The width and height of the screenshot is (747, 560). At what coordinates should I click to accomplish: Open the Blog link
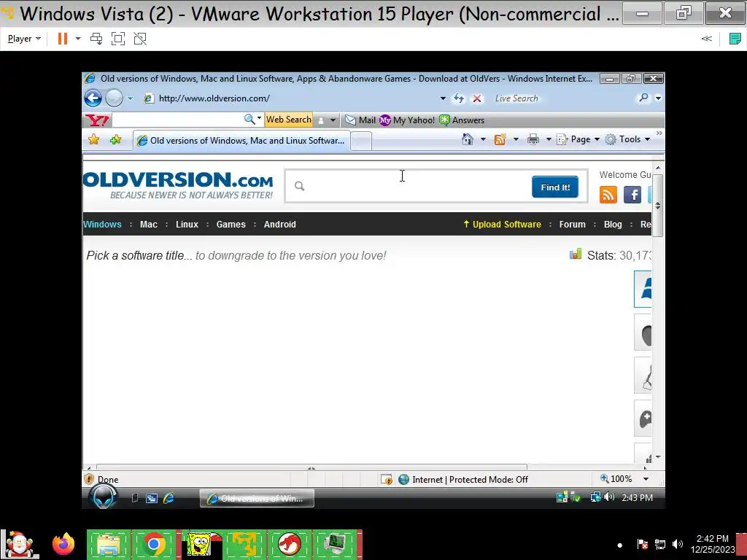[x=613, y=225]
